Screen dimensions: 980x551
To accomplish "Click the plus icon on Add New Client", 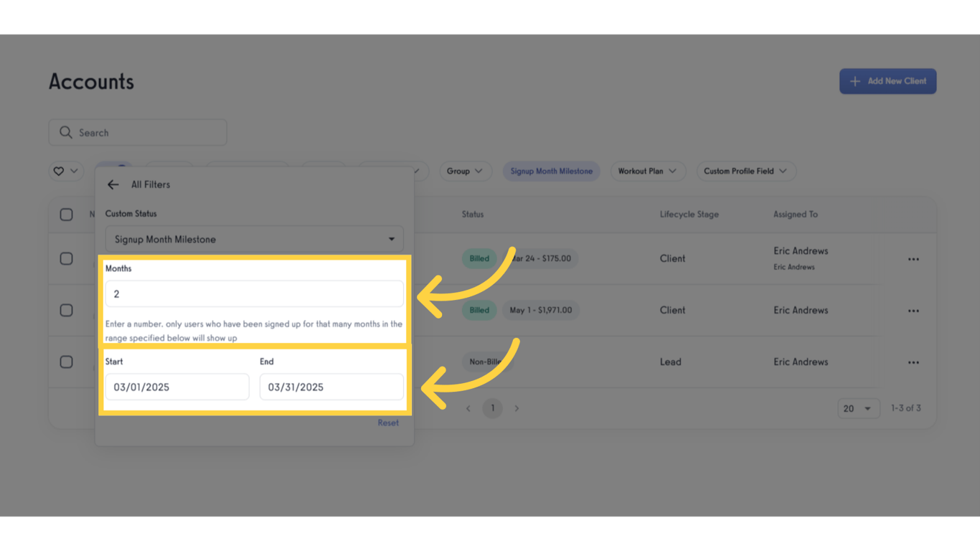I will (855, 81).
